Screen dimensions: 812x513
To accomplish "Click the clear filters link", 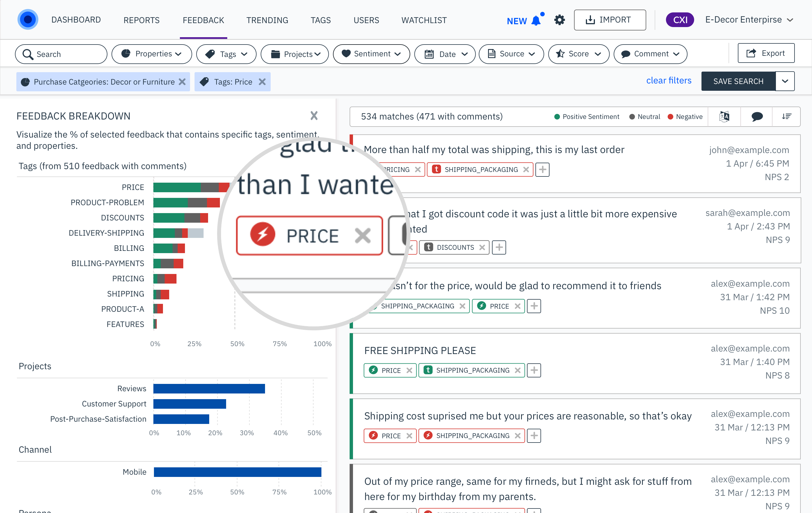I will [669, 81].
